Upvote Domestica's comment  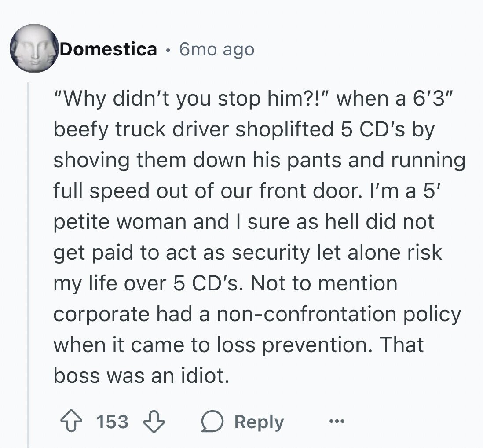tap(71, 421)
